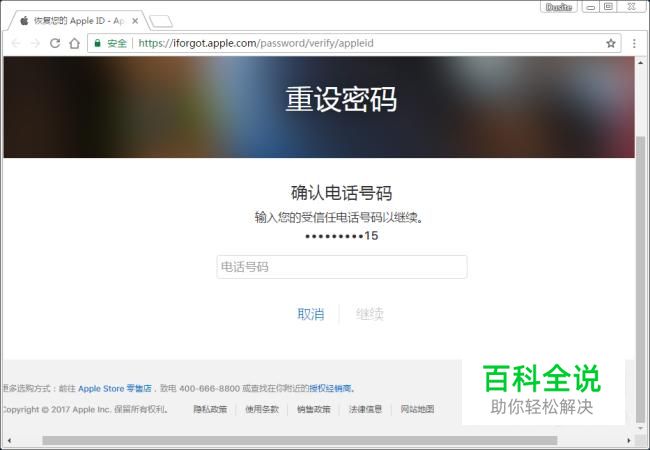Close the Apple ID tab
This screenshot has width=650, height=450.
click(135, 21)
